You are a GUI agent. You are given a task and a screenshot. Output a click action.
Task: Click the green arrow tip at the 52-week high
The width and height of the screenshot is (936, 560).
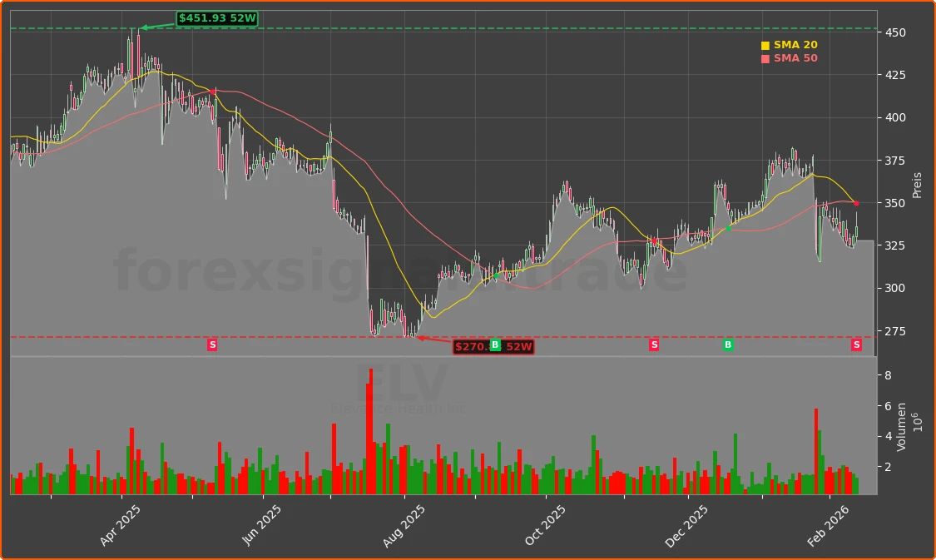[142, 28]
